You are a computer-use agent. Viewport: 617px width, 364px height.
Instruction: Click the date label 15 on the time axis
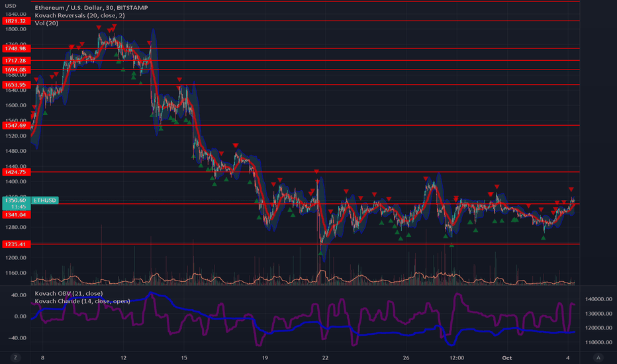[x=184, y=358]
